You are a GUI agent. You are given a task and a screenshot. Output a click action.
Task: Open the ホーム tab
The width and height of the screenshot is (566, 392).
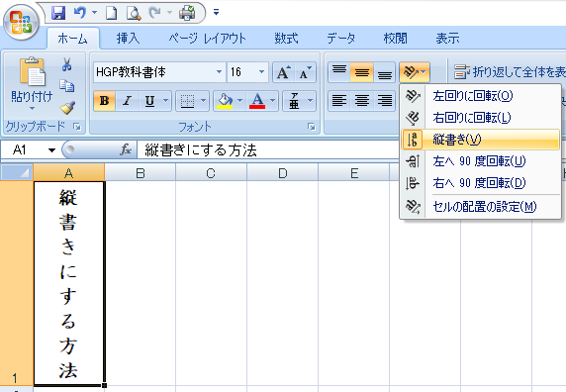point(72,39)
